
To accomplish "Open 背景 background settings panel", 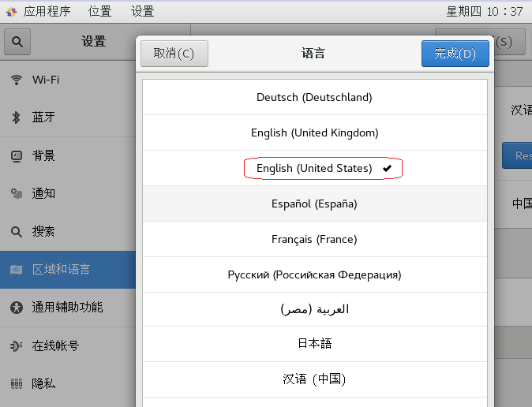I will (x=68, y=156).
